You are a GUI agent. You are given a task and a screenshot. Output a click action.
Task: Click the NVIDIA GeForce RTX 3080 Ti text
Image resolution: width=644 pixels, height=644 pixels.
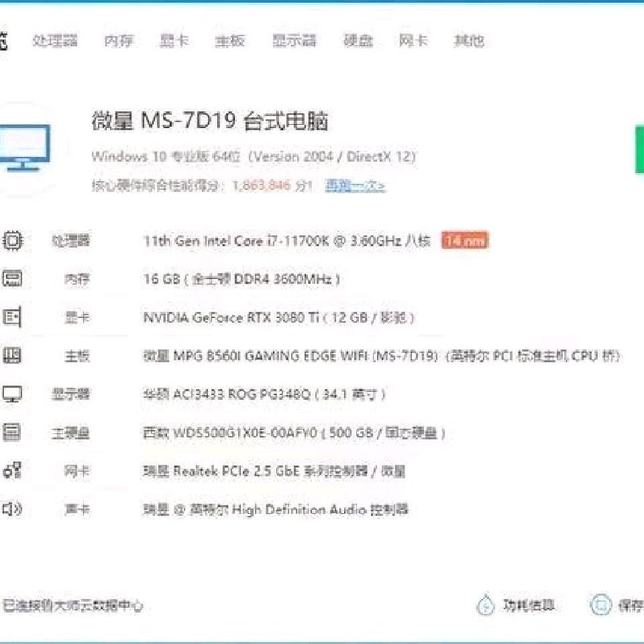(279, 317)
